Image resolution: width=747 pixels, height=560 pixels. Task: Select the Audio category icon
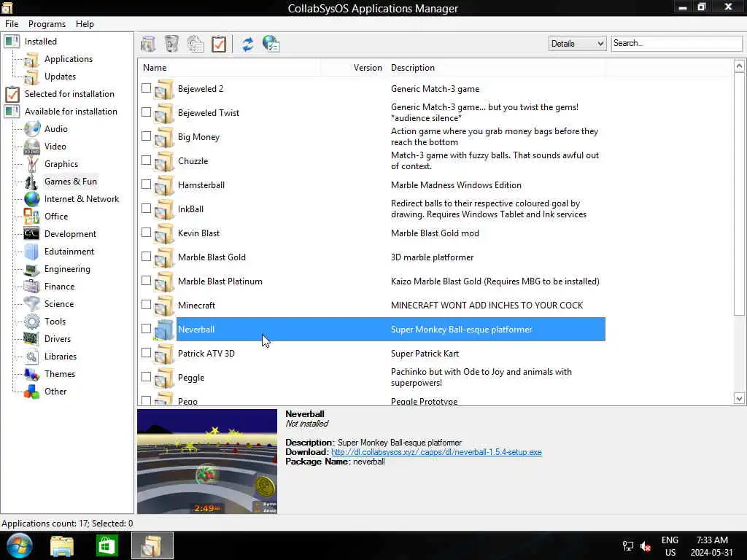pyautogui.click(x=32, y=129)
